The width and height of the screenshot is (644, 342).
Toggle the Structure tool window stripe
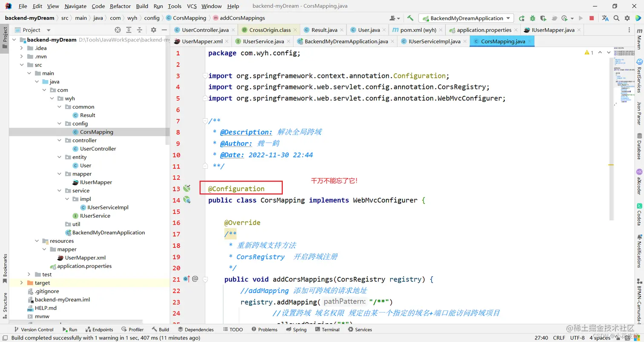pos(5,306)
